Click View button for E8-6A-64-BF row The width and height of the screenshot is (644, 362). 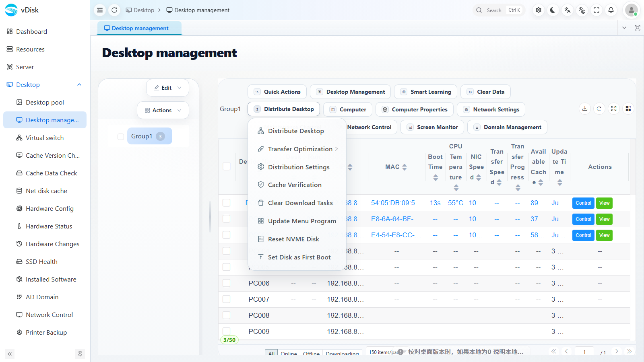coord(604,219)
